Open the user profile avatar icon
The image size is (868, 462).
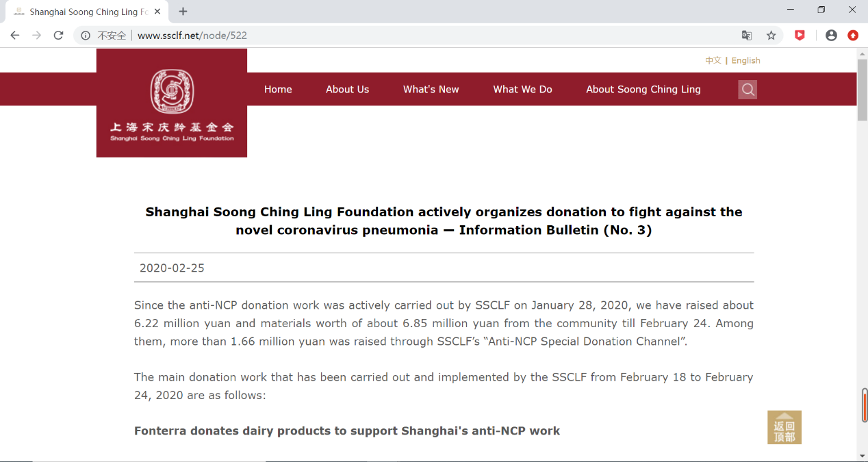click(x=831, y=36)
